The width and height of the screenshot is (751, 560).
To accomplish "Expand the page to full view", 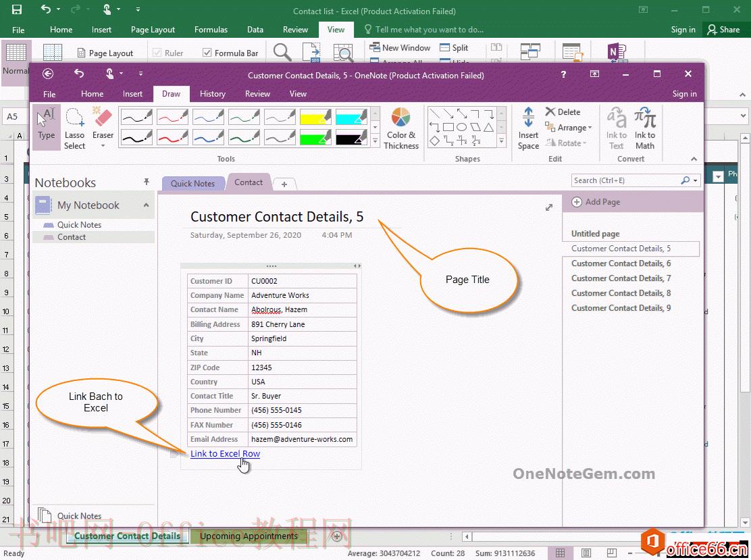I will 549,207.
